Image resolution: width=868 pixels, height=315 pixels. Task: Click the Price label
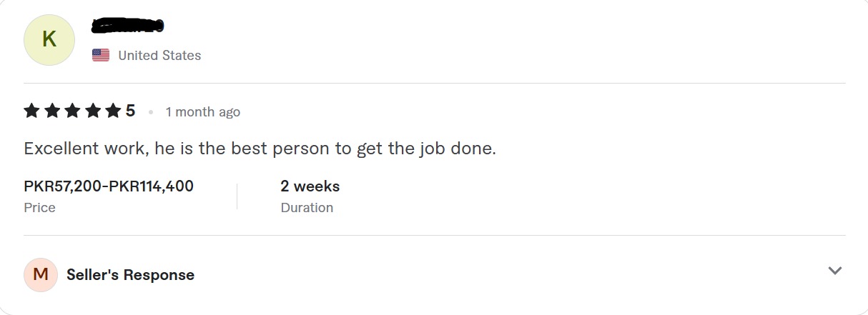click(39, 208)
